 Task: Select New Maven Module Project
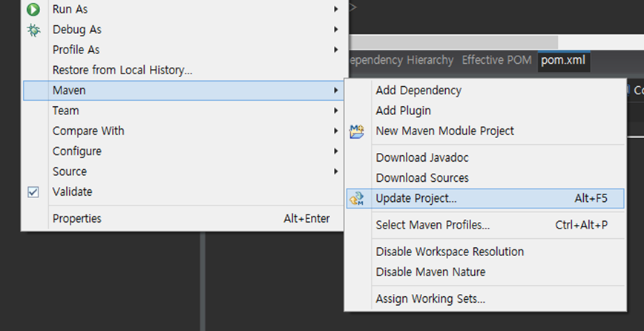click(485, 131)
